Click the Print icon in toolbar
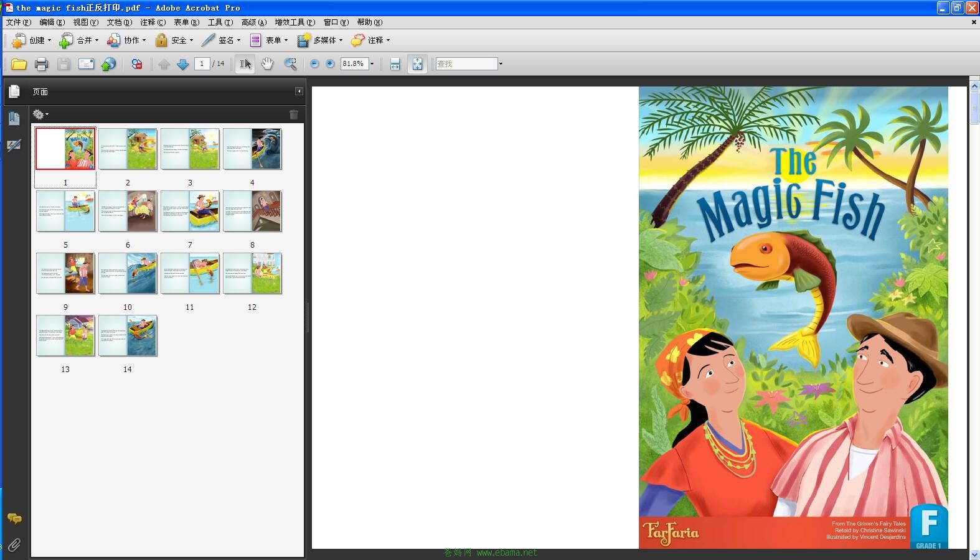The width and height of the screenshot is (980, 560). [42, 64]
